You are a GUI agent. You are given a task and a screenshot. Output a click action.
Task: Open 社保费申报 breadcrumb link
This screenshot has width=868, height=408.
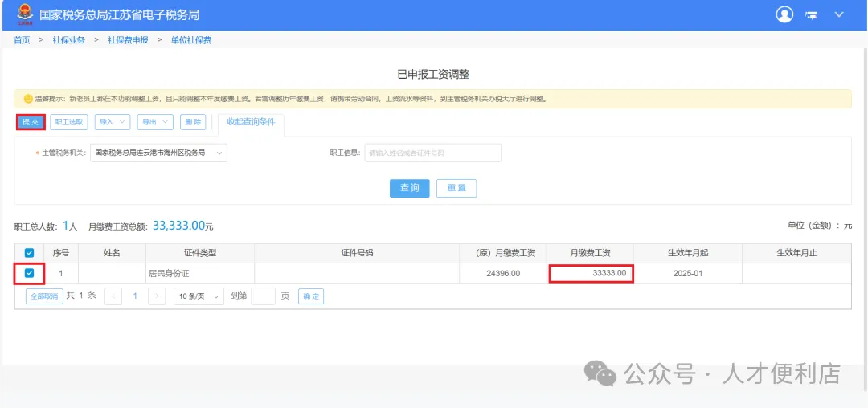[128, 40]
